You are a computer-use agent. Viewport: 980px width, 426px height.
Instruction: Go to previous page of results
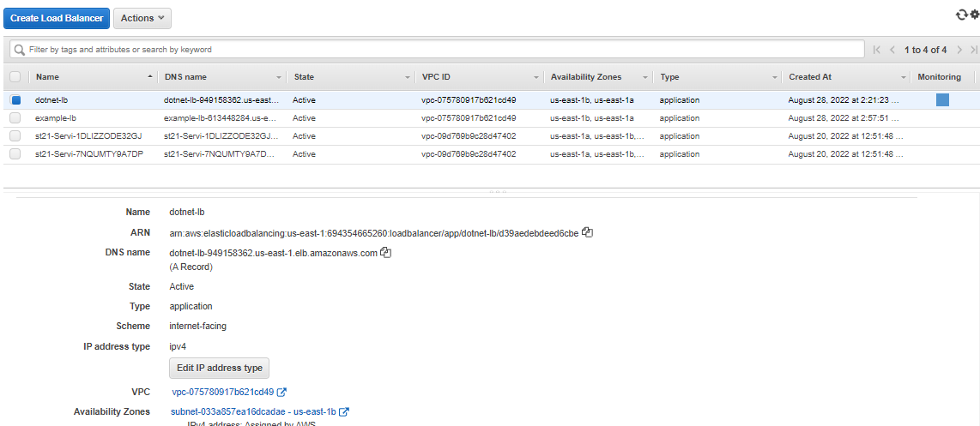click(892, 50)
